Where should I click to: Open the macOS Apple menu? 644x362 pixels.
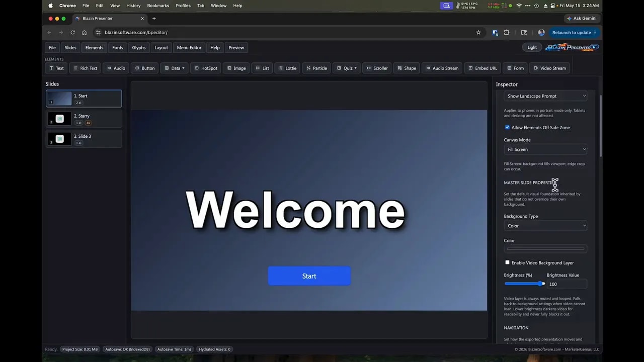tap(50, 6)
